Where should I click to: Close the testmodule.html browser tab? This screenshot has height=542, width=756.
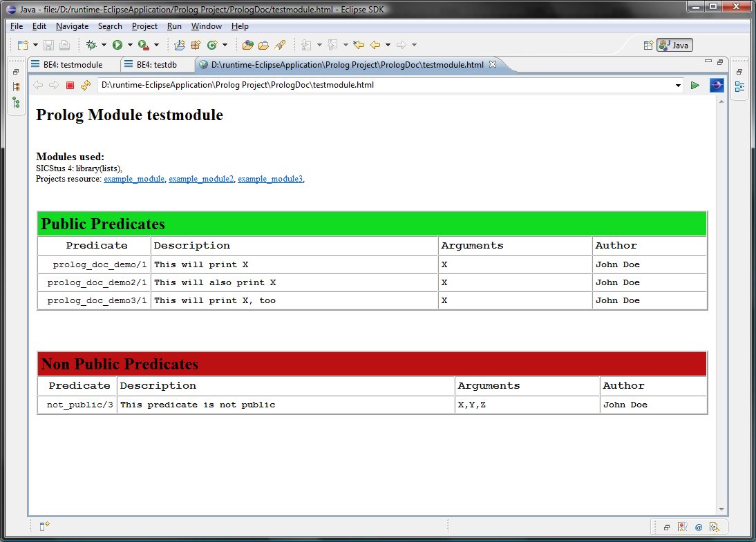click(x=492, y=64)
